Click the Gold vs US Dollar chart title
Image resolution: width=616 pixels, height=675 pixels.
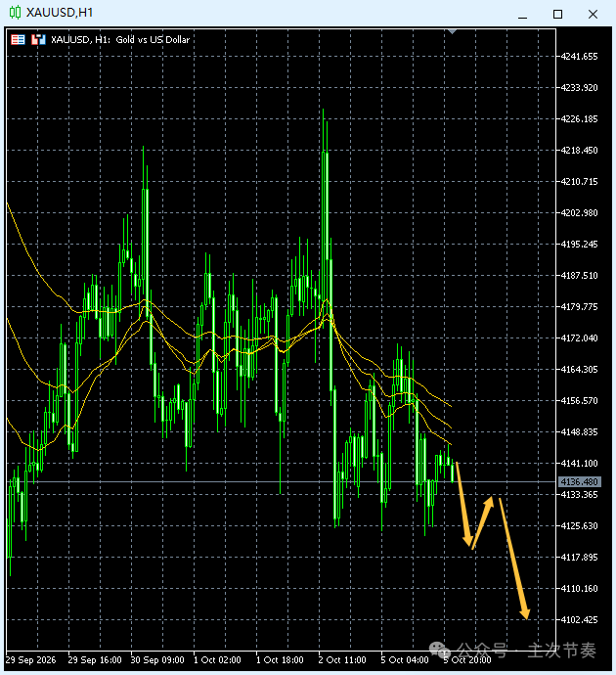(153, 39)
